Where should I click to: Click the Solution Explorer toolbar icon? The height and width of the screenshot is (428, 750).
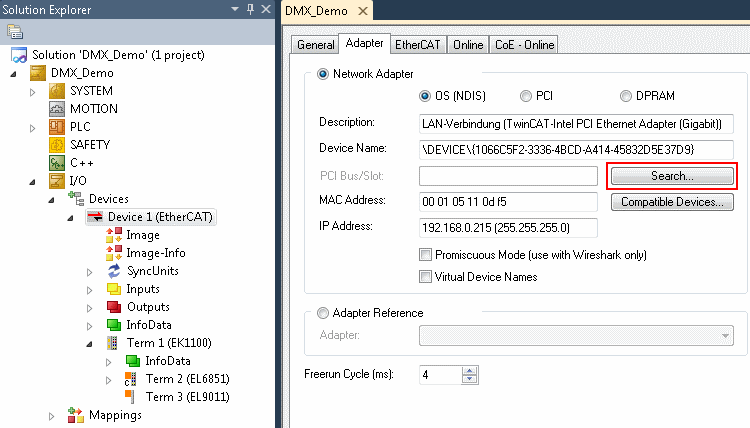(x=15, y=32)
